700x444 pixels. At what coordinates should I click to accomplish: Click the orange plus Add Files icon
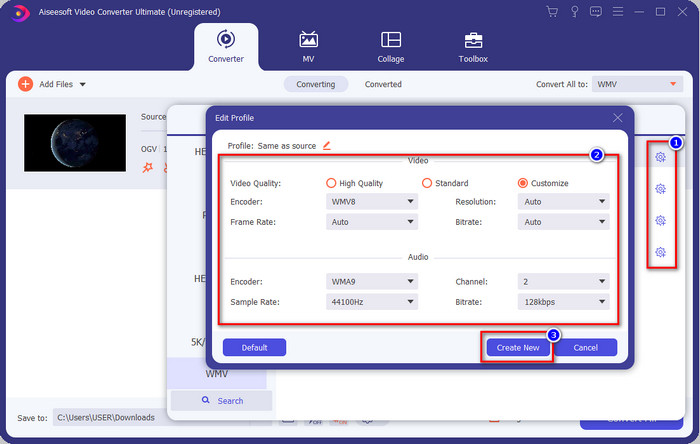pos(25,84)
